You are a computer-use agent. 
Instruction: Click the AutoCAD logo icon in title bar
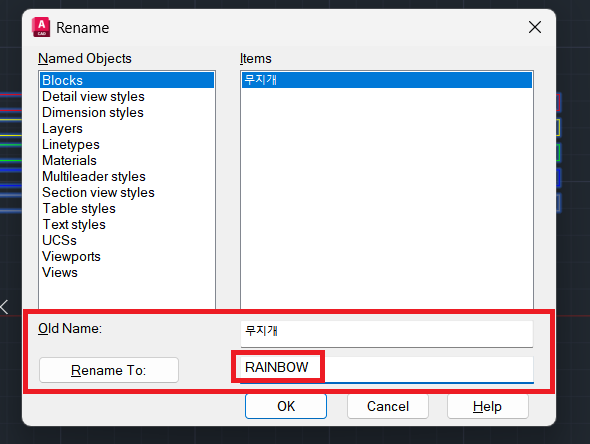[x=41, y=27]
